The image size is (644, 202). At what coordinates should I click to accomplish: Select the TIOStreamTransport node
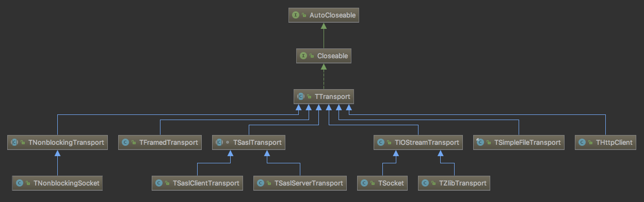point(418,142)
